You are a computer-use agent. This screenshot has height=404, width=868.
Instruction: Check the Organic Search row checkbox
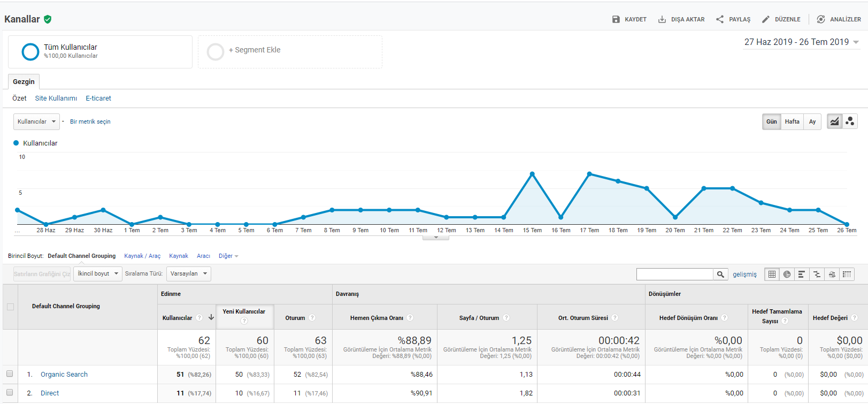10,374
